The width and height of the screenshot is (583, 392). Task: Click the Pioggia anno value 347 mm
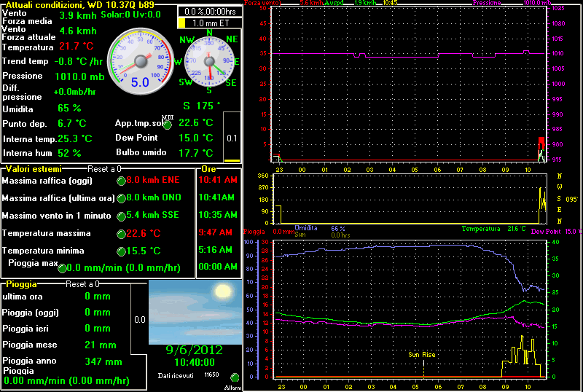[103, 361]
